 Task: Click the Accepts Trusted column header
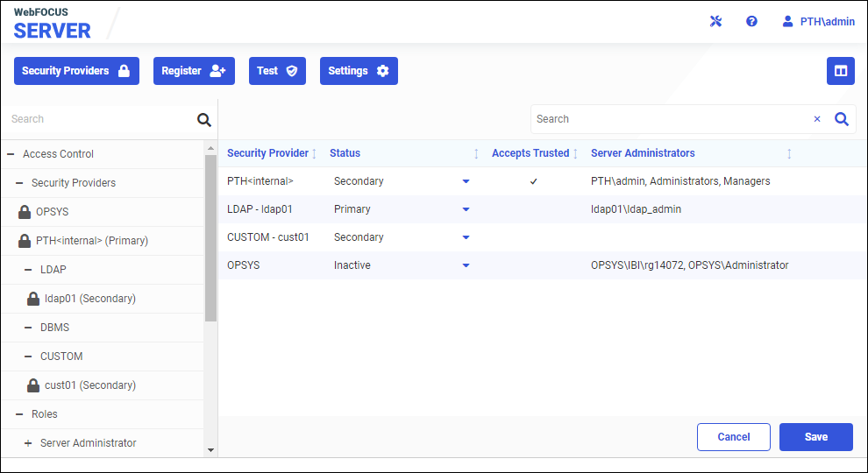tap(530, 153)
